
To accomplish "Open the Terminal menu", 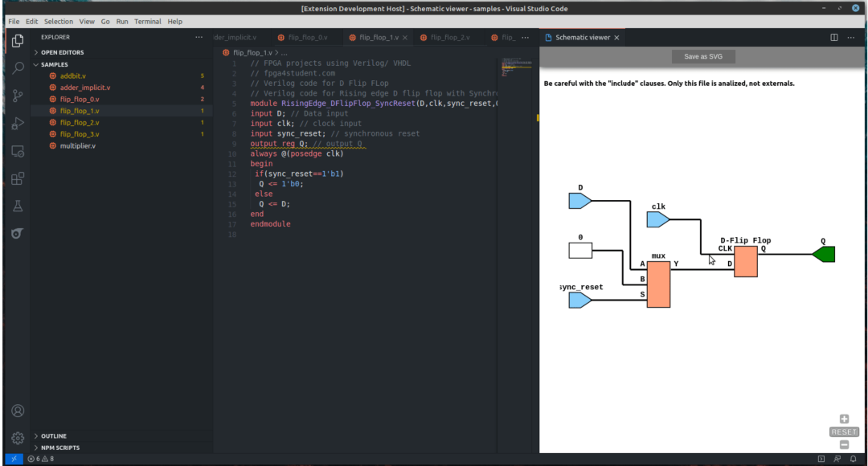I will pyautogui.click(x=147, y=22).
